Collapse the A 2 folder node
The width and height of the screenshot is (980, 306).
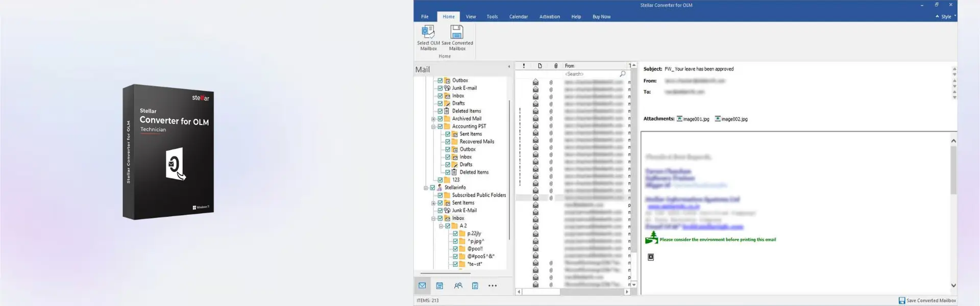click(x=441, y=226)
